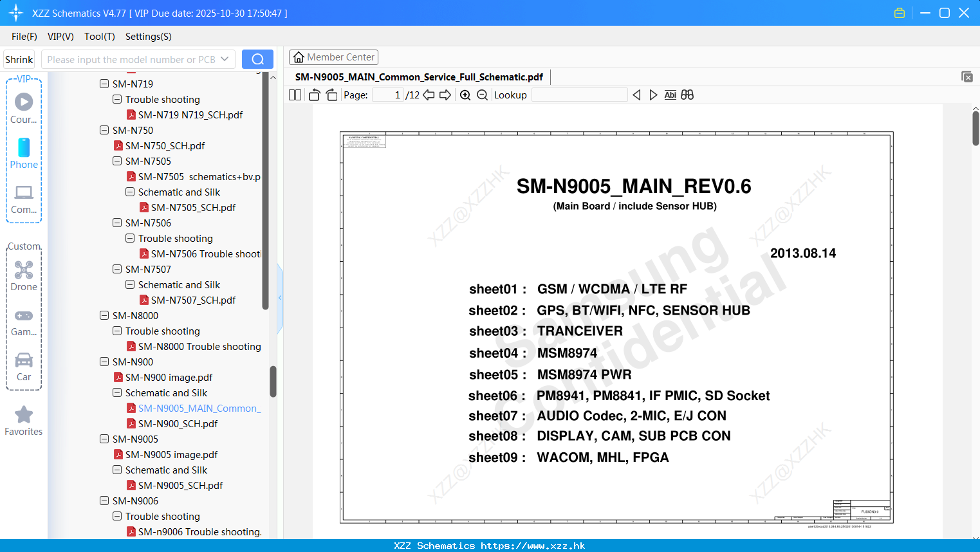The image size is (980, 552).
Task: Toggle match case Abi icon
Action: (x=670, y=95)
